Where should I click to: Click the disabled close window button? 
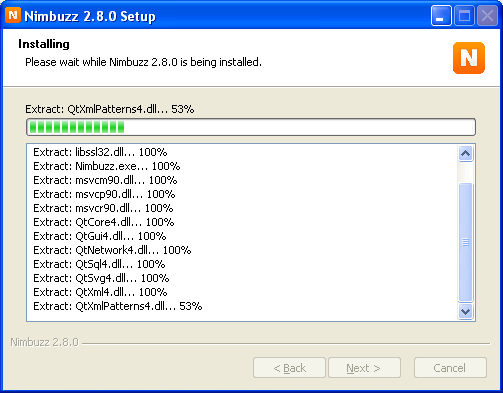coord(487,16)
